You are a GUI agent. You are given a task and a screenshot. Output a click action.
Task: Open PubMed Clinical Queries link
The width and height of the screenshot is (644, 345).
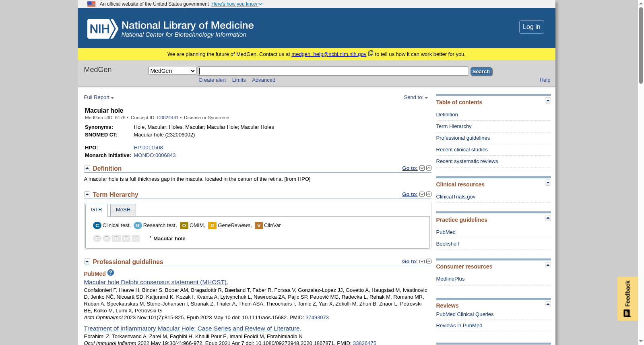(464, 314)
